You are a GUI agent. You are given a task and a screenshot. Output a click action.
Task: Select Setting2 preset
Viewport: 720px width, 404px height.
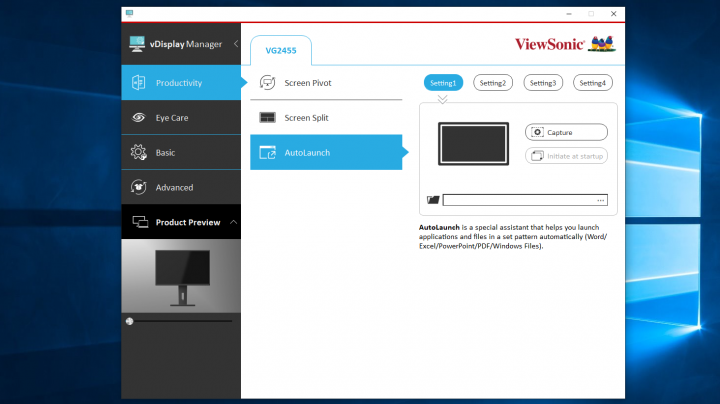click(x=493, y=83)
